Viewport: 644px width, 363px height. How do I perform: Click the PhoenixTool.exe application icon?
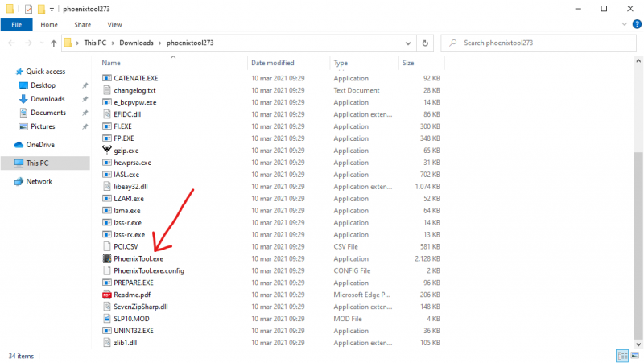coord(107,258)
